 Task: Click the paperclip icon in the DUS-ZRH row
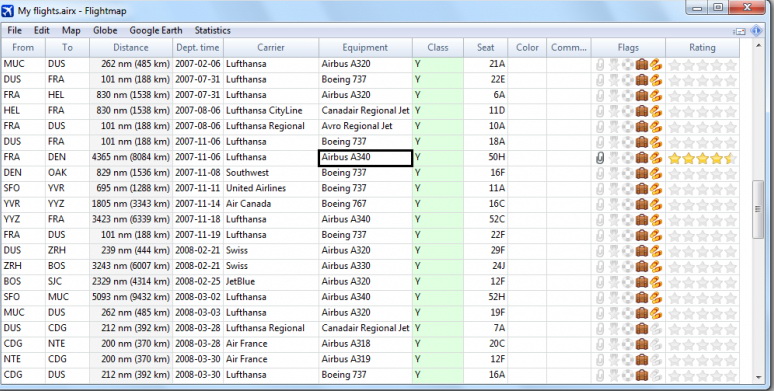600,251
